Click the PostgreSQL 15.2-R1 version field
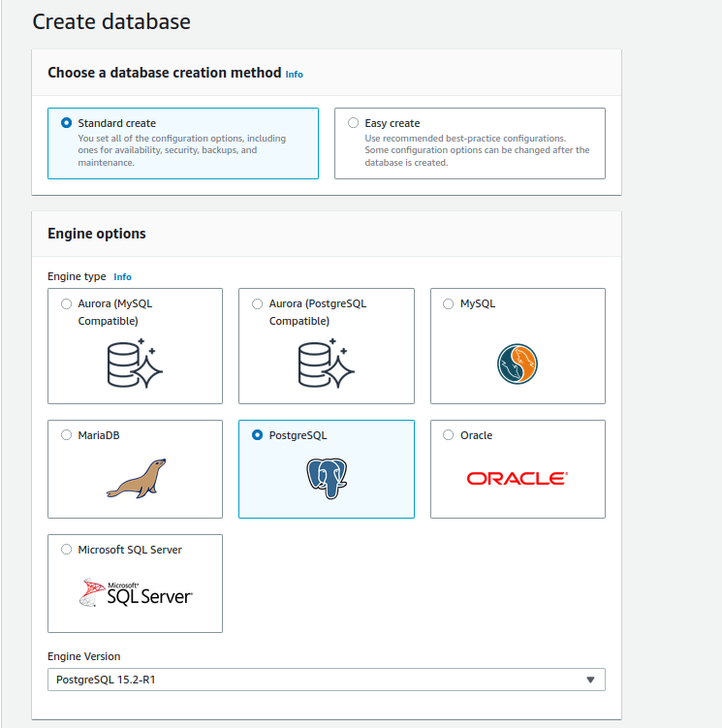 327,680
